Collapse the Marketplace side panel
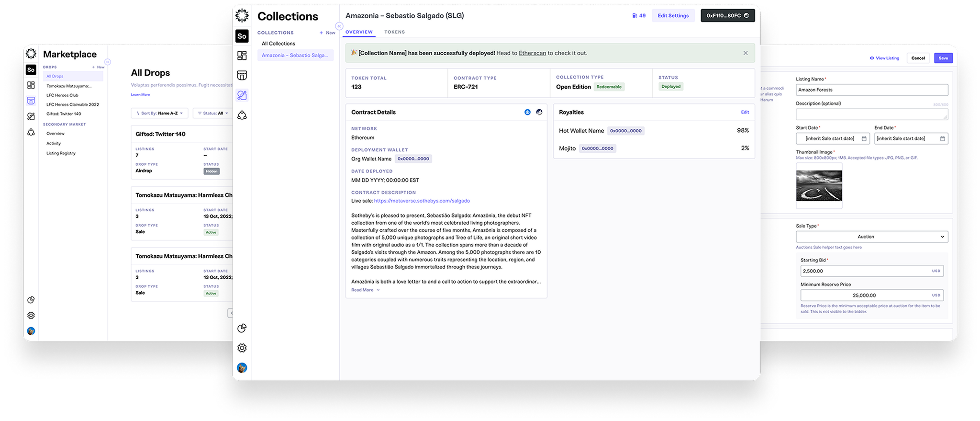 click(x=108, y=62)
